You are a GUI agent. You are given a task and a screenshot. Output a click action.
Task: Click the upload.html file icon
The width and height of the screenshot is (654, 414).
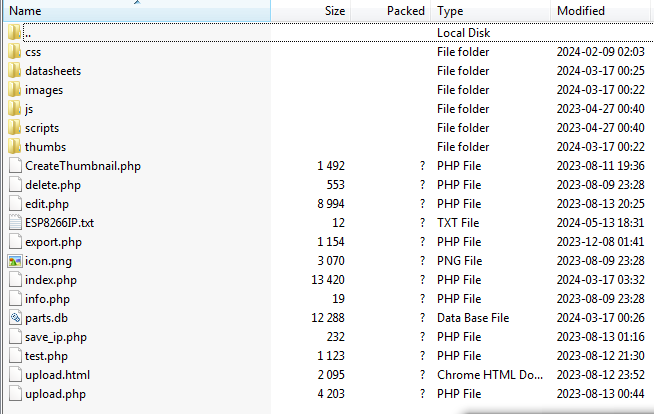click(15, 375)
